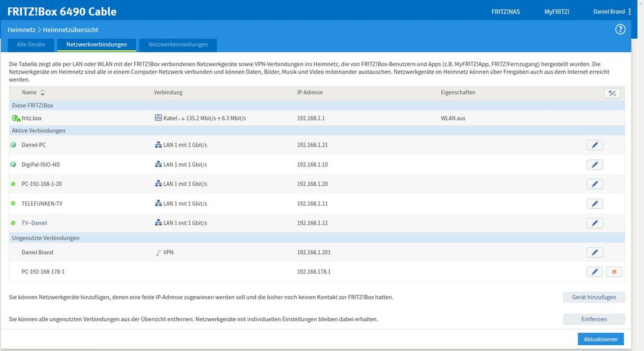Screen dimensions: 644x351
Task: Click the green status dot of Daniel-PC
Action: click(x=13, y=145)
